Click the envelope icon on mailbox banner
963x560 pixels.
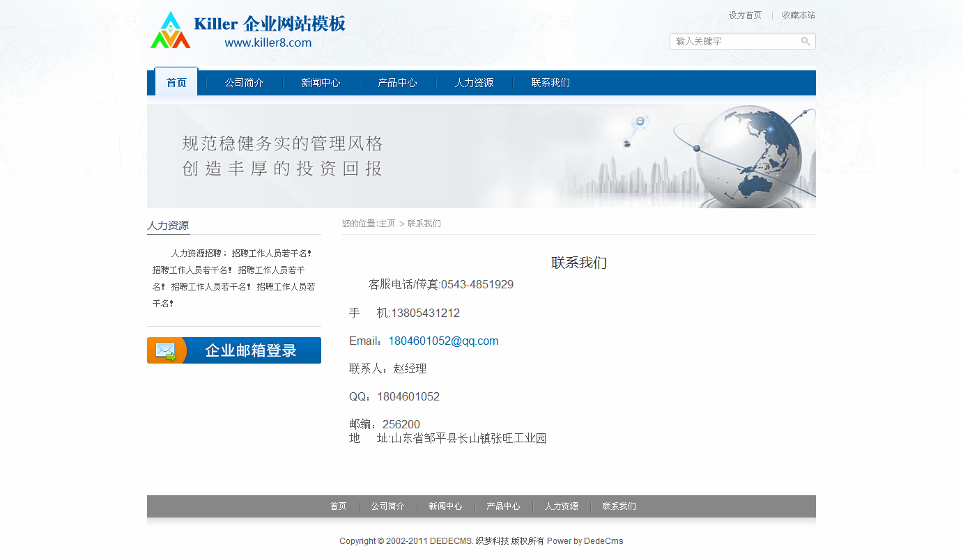pyautogui.click(x=166, y=351)
